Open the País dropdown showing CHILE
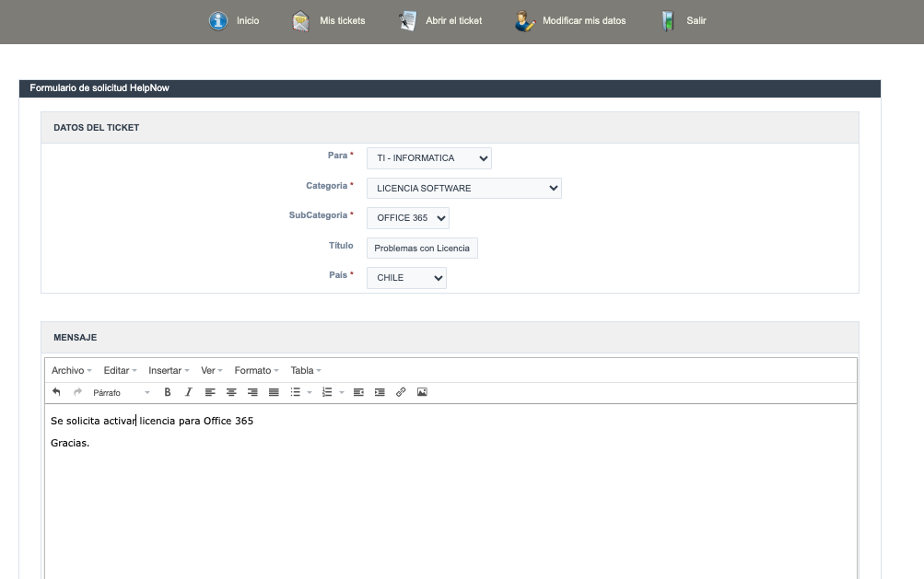This screenshot has width=924, height=579. point(405,278)
